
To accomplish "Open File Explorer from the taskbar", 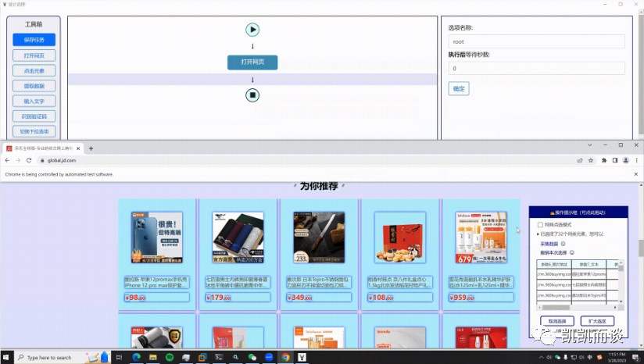I will 152,358.
